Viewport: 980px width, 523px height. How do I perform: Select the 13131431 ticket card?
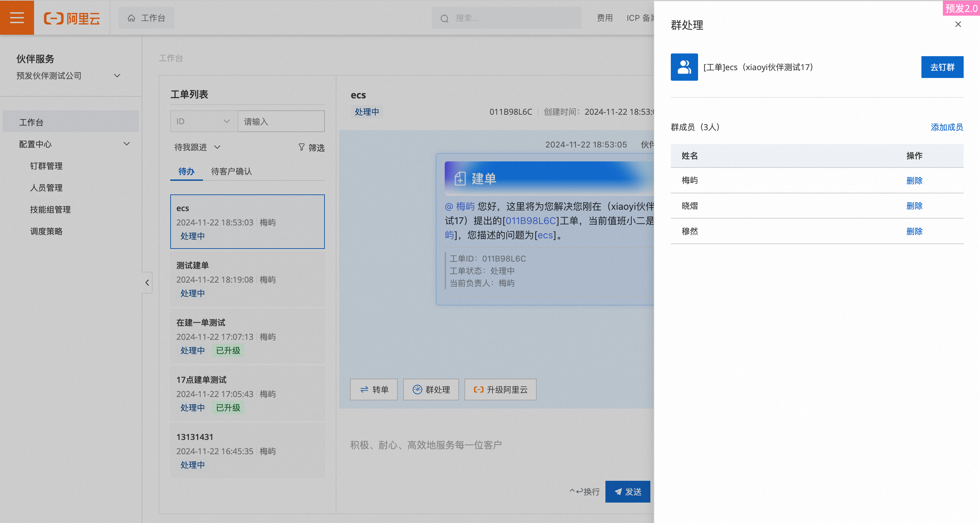[x=247, y=450]
